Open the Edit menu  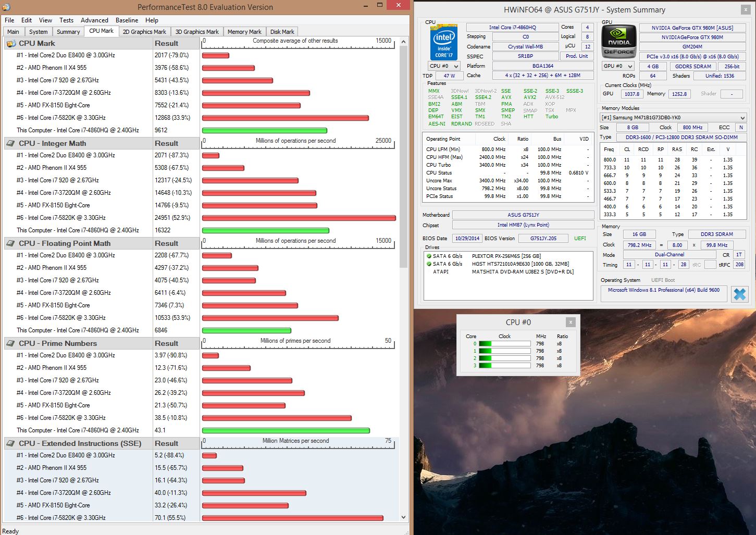tap(27, 20)
